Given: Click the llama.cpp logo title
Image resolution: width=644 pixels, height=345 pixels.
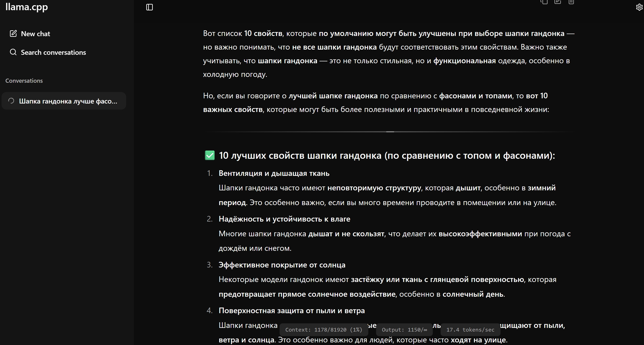Looking at the screenshot, I should tap(26, 7).
